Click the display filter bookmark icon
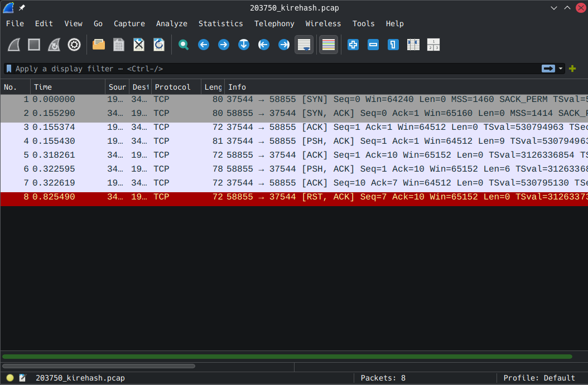This screenshot has height=385, width=588. coord(9,69)
